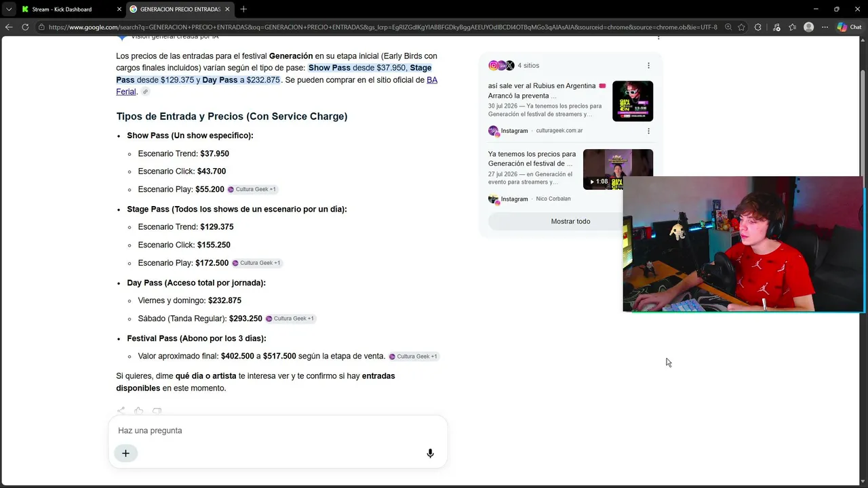Open the favorites list icon
The width and height of the screenshot is (868, 488).
792,27
